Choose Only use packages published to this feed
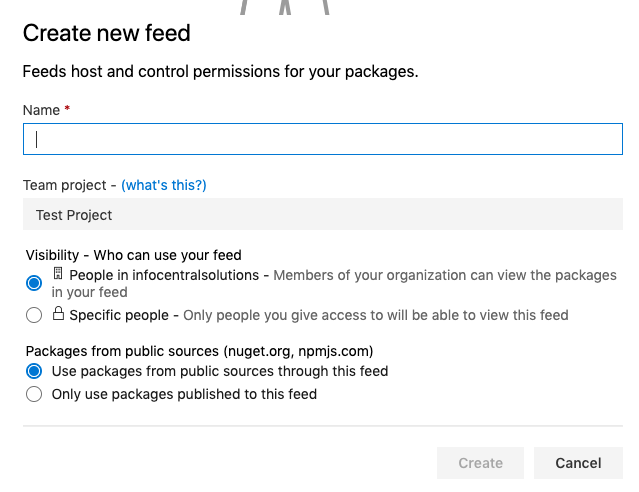This screenshot has height=492, width=639. tap(34, 394)
